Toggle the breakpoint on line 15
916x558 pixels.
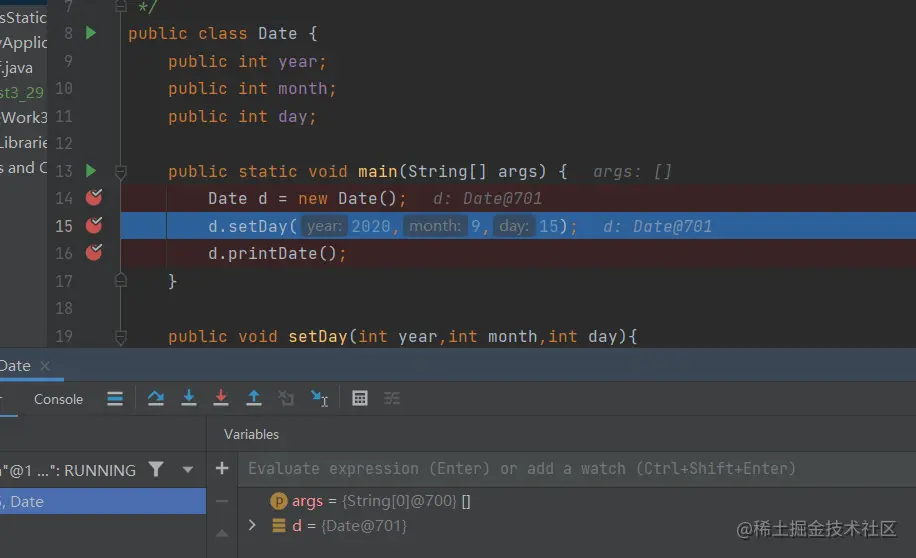pos(94,225)
